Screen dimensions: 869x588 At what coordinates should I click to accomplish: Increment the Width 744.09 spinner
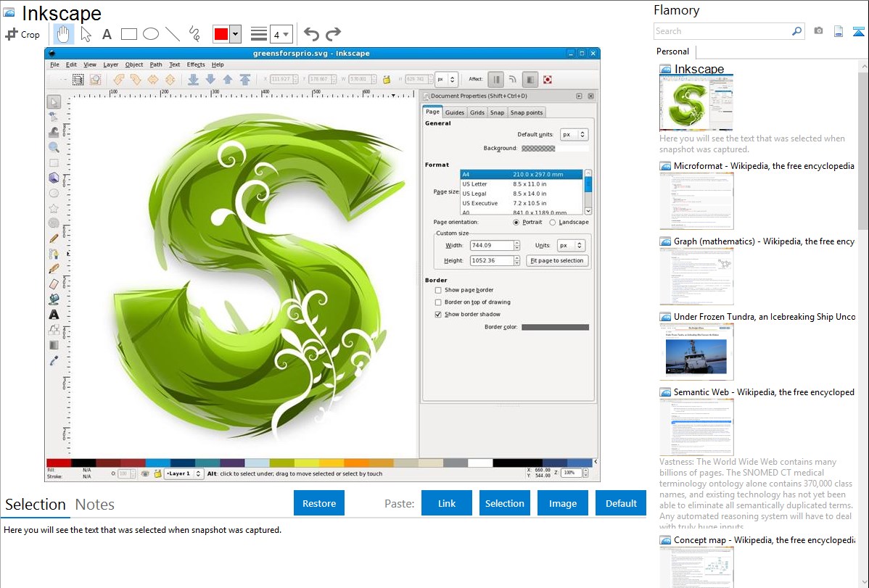click(x=517, y=244)
